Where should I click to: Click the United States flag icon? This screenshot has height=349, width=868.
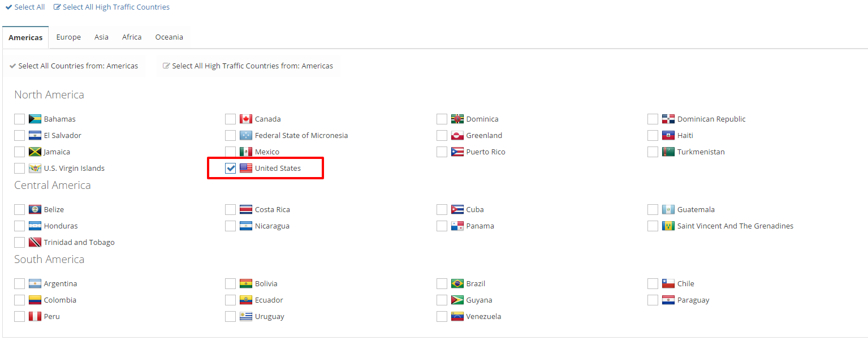[x=246, y=168]
